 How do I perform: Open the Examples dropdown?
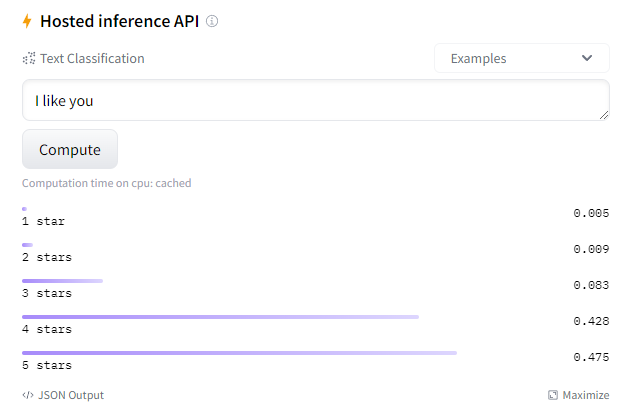[x=521, y=58]
